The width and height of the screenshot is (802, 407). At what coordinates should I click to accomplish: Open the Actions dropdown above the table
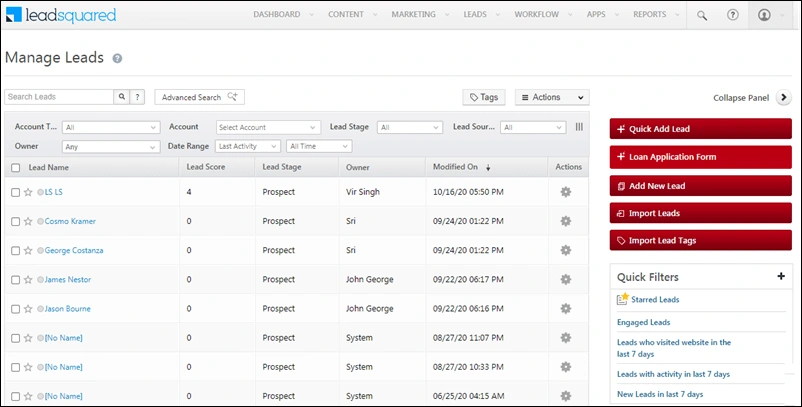pos(552,97)
